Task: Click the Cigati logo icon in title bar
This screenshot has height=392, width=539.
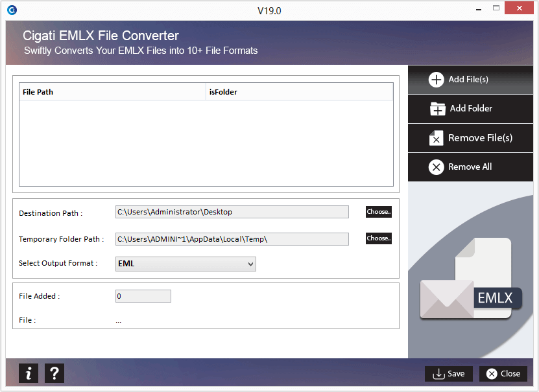Action: (12, 10)
